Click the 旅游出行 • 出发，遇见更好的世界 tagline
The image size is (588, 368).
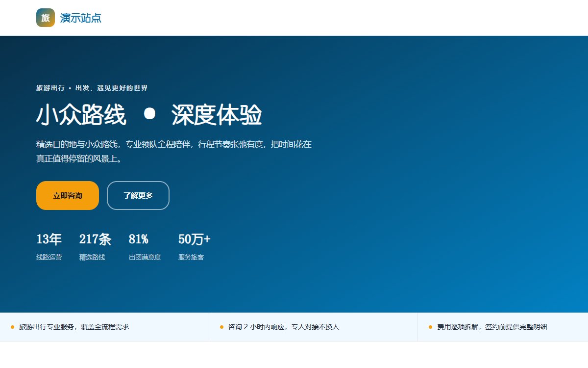click(92, 88)
